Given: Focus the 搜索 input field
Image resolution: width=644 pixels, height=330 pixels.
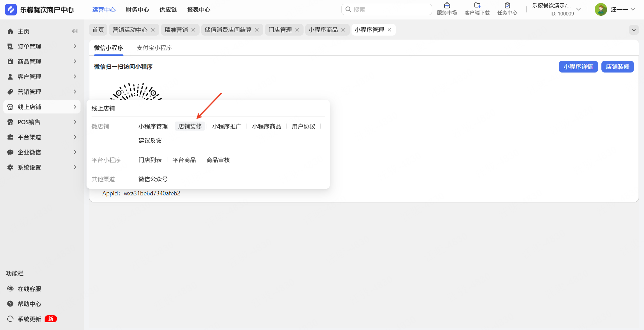Looking at the screenshot, I should pyautogui.click(x=387, y=9).
